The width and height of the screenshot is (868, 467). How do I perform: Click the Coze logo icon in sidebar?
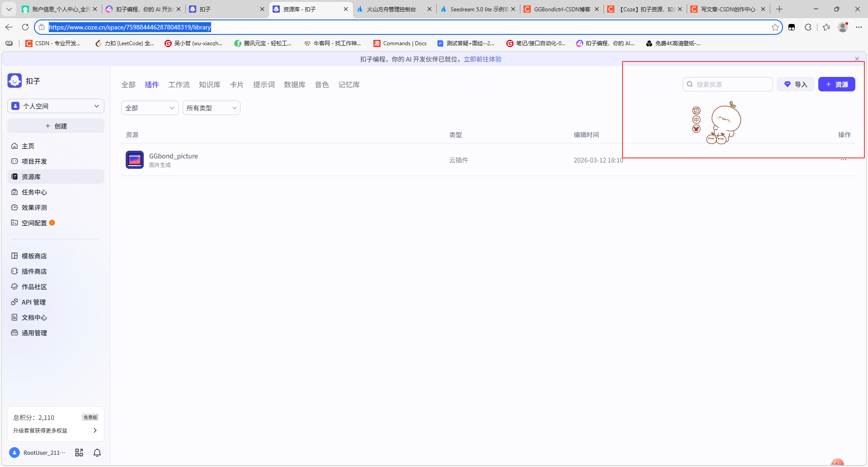click(x=14, y=81)
